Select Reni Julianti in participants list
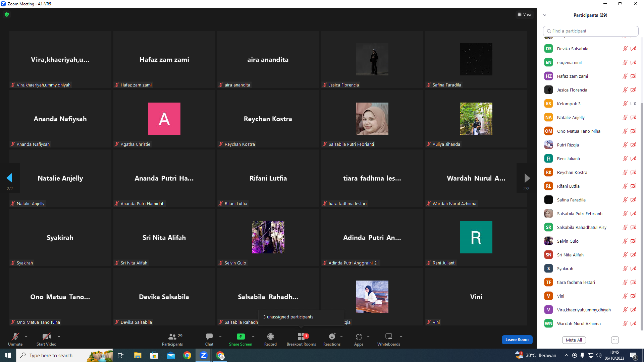The width and height of the screenshot is (644, 362). point(590,159)
